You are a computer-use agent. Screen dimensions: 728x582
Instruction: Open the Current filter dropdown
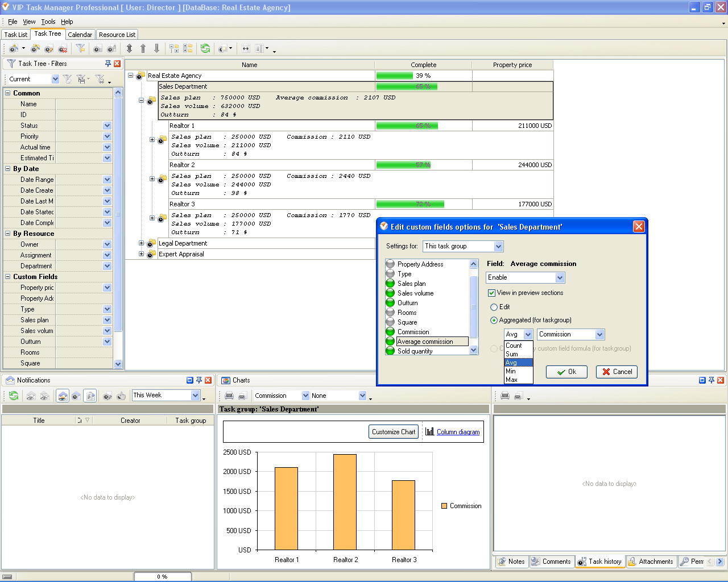(x=55, y=79)
